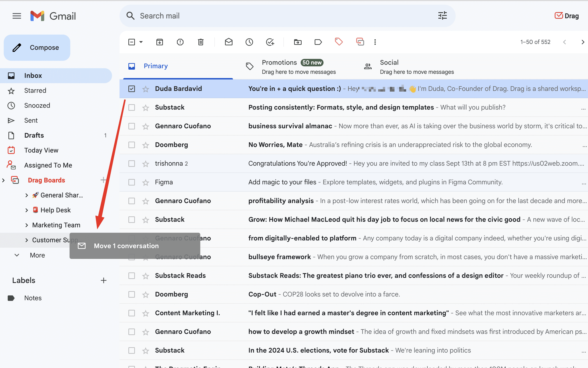Click the Report spam toolbar icon
This screenshot has width=588, height=368.
point(180,42)
